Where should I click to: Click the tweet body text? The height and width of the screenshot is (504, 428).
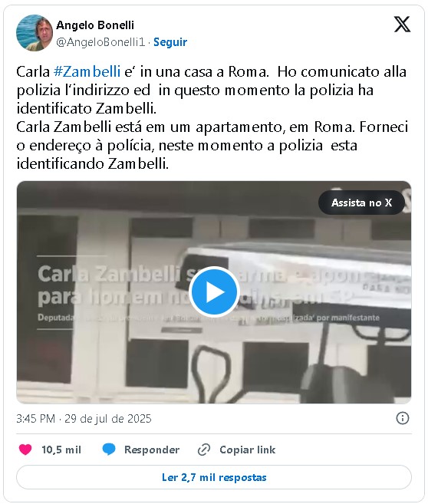click(212, 117)
